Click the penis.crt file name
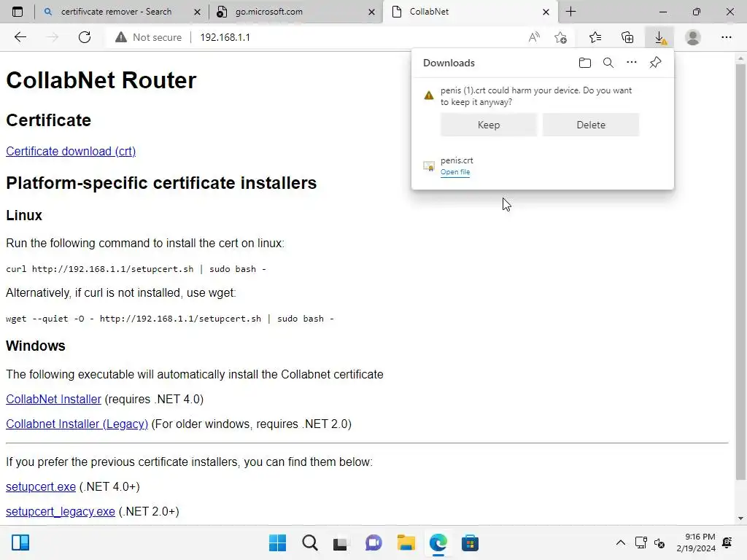The width and height of the screenshot is (747, 560). click(457, 160)
